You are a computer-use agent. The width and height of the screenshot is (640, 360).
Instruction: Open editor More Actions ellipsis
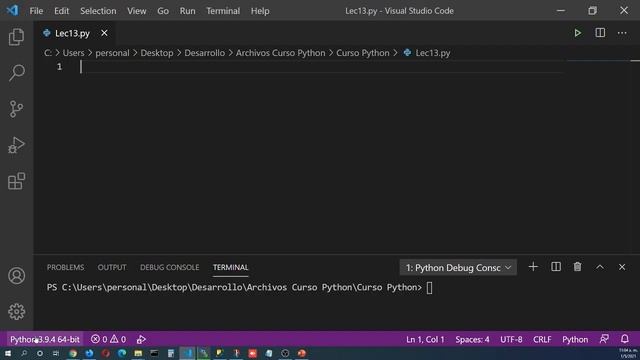pos(622,33)
